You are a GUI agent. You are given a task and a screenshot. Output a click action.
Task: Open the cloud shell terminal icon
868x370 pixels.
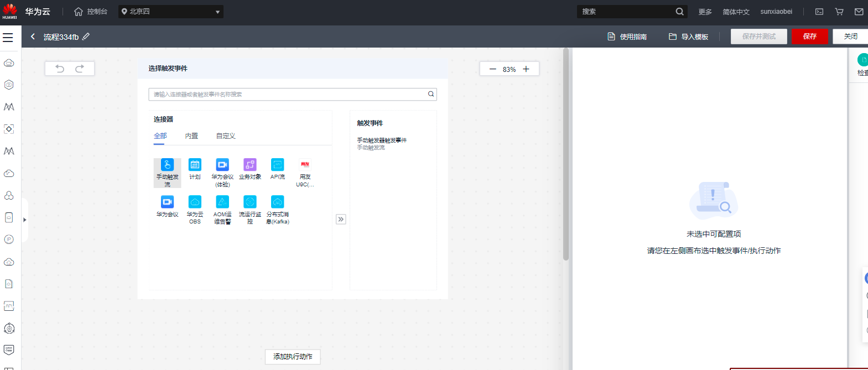tap(819, 12)
